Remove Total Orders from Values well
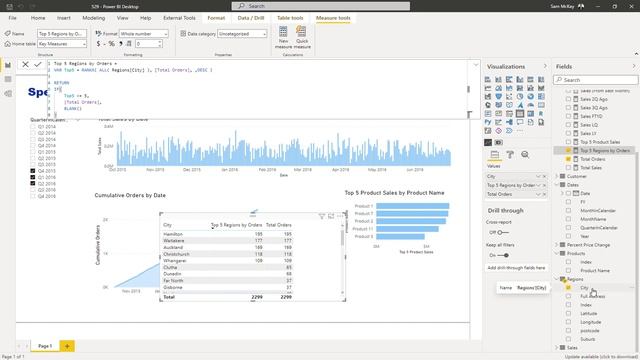This screenshot has width=640, height=360. 544,194
